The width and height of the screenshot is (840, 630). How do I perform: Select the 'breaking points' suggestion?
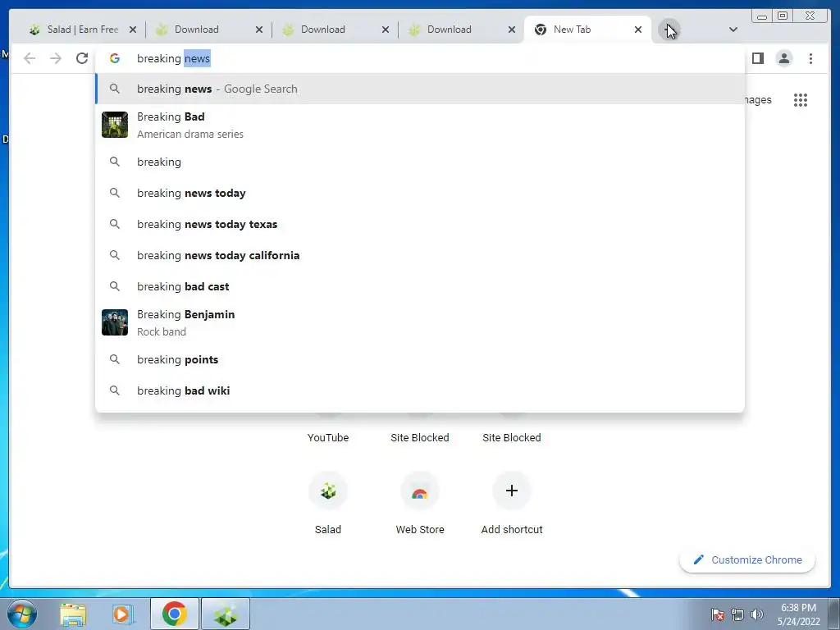point(420,359)
